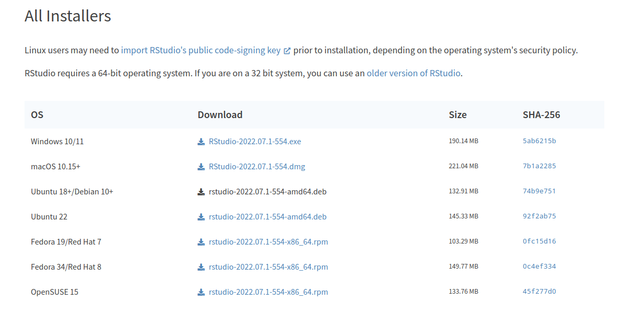This screenshot has height=324, width=644.
Task: Open the RStudio public code-signing key link
Action: click(201, 51)
